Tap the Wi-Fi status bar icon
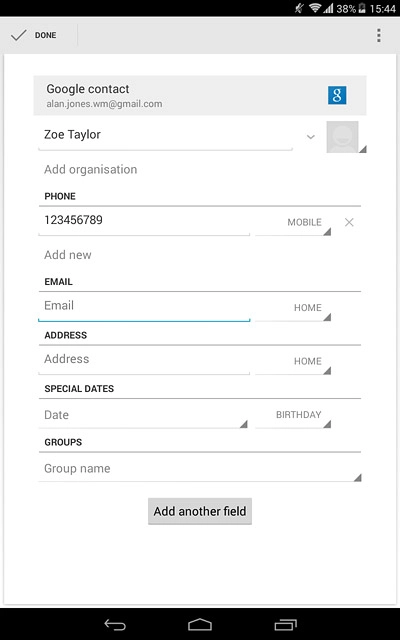 click(x=315, y=8)
